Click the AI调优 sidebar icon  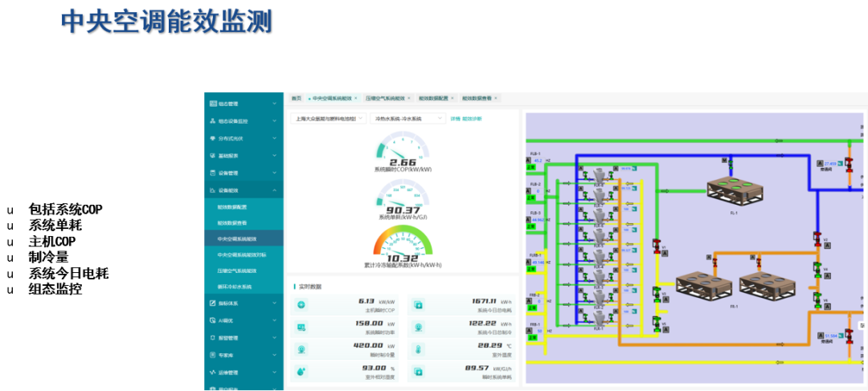point(213,320)
